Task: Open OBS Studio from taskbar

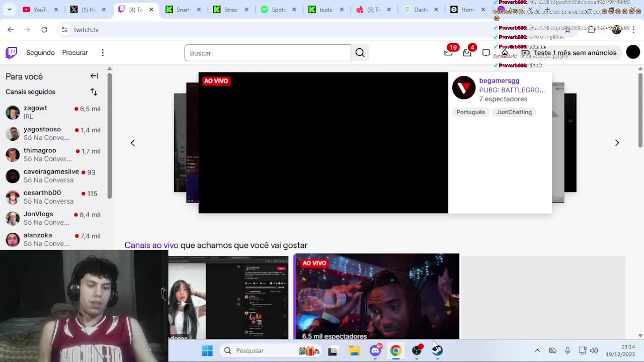Action: (417, 350)
